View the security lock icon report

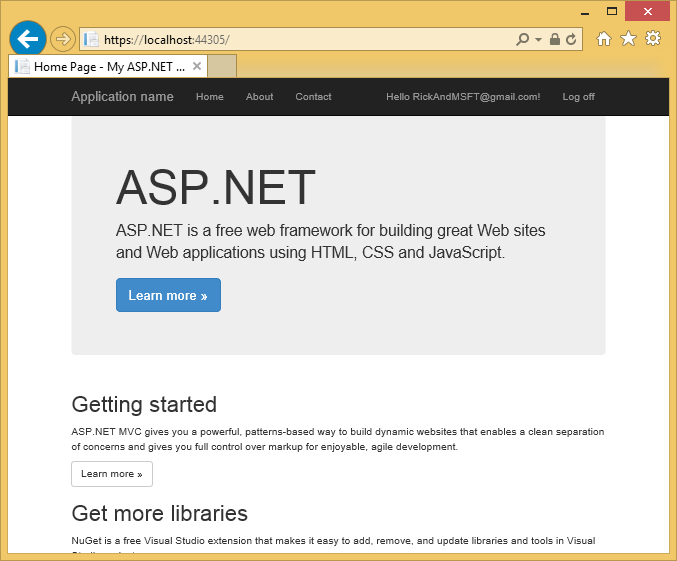pyautogui.click(x=555, y=39)
